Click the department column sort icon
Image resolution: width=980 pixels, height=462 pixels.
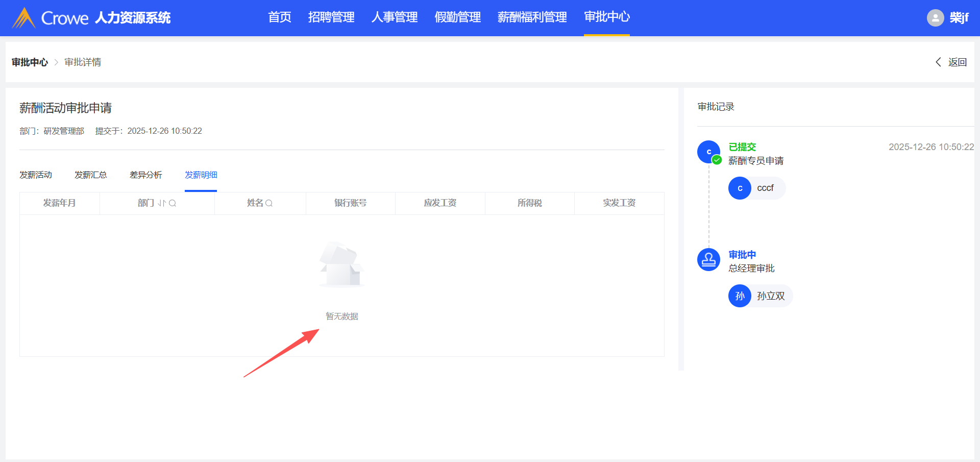pos(162,203)
